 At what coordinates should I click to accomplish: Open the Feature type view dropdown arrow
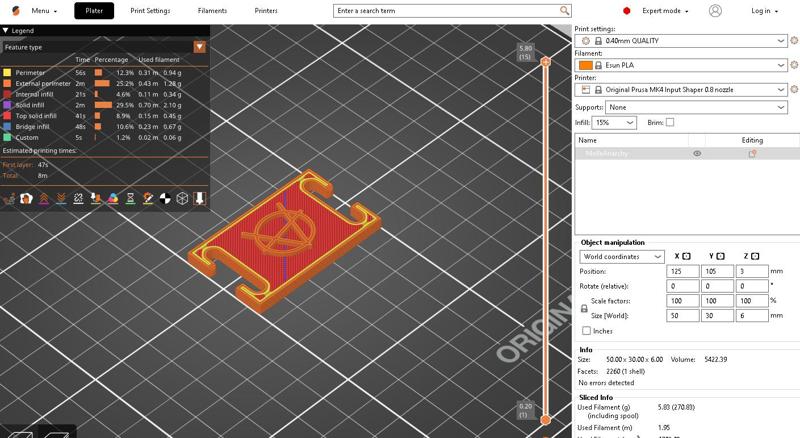pos(199,47)
